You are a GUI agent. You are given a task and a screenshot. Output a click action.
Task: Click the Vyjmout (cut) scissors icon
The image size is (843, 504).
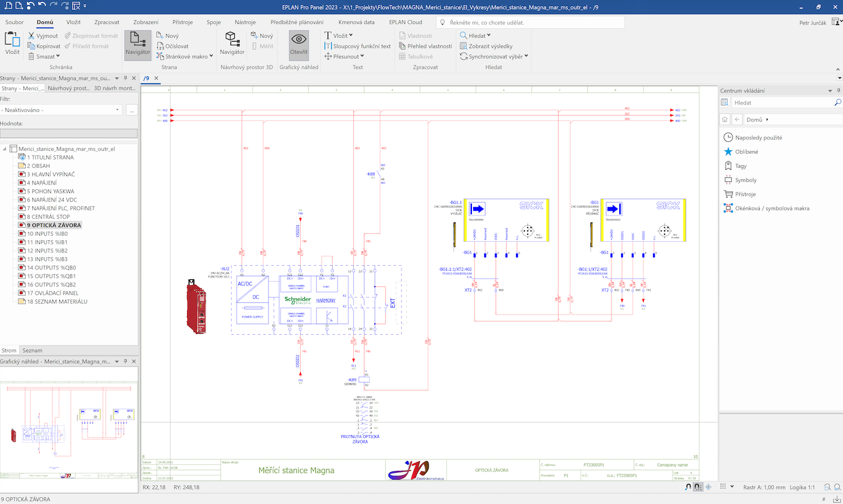tap(32, 36)
